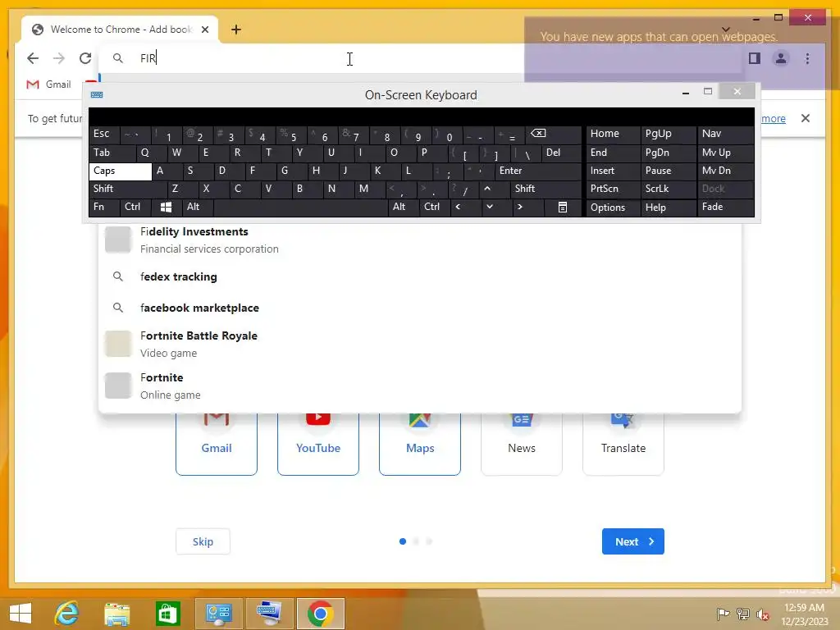This screenshot has width=840, height=630.
Task: Click the muted volume tray icon
Action: (x=763, y=614)
